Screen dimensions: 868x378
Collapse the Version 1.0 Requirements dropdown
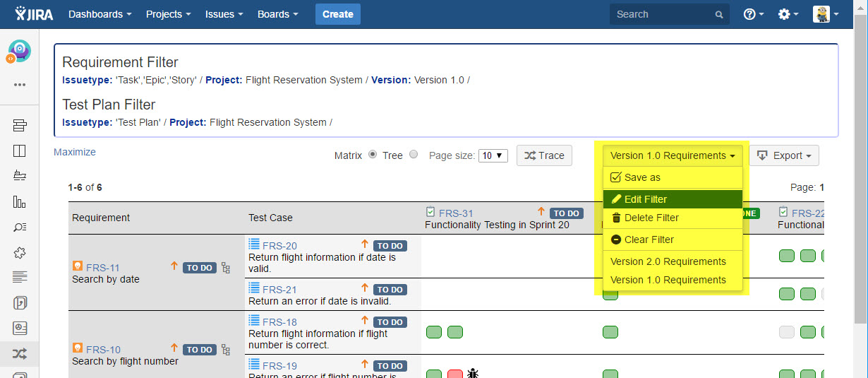[673, 155]
